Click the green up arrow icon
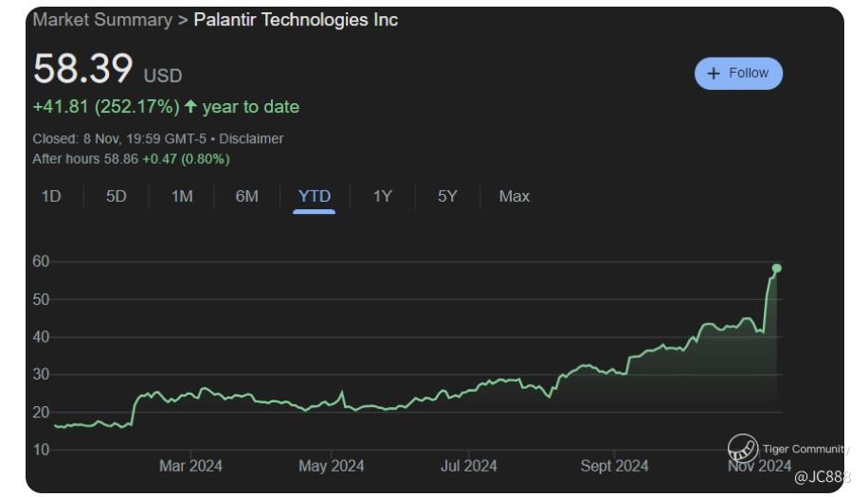The height and width of the screenshot is (497, 868). click(190, 107)
